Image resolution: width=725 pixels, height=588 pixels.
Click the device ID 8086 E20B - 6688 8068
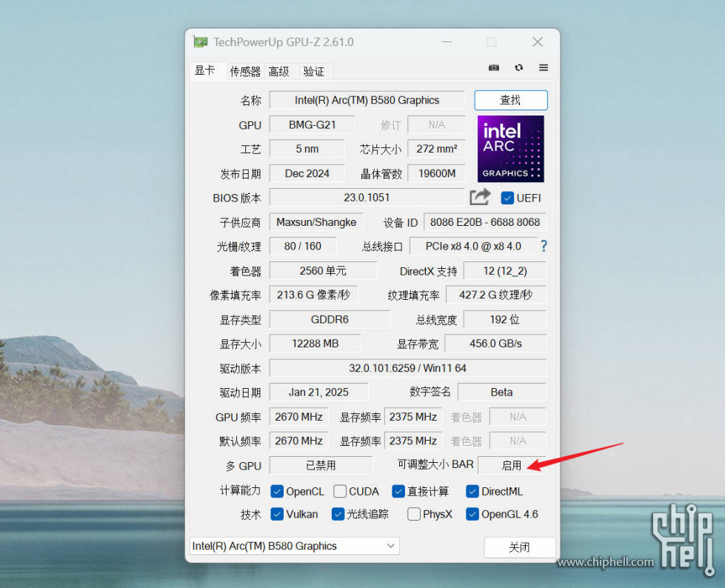pos(485,222)
